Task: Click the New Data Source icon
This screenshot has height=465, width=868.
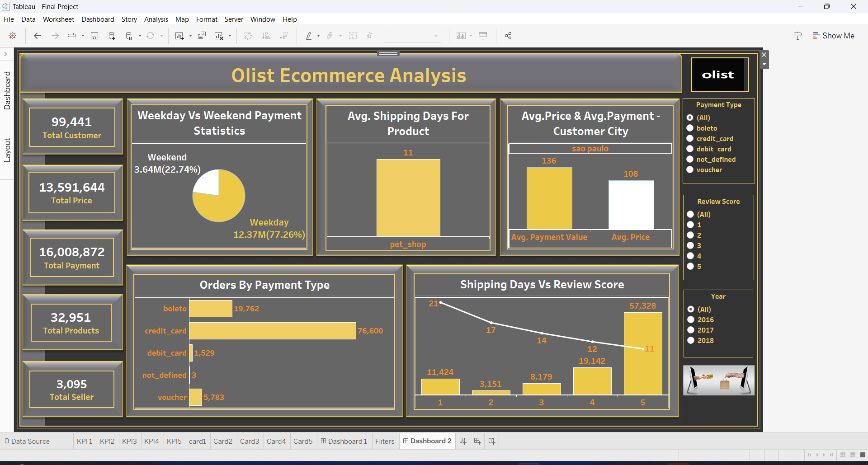Action: click(x=112, y=36)
